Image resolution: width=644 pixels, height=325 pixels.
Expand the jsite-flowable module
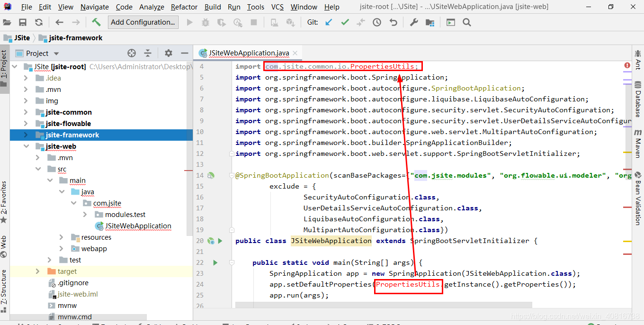pos(26,124)
